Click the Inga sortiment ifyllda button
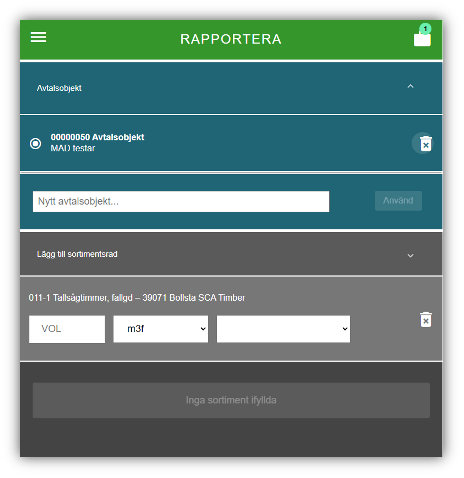This screenshot has width=464, height=478. (x=231, y=400)
